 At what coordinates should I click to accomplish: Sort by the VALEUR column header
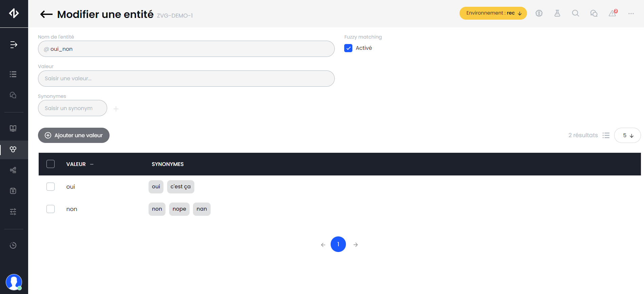tap(76, 164)
